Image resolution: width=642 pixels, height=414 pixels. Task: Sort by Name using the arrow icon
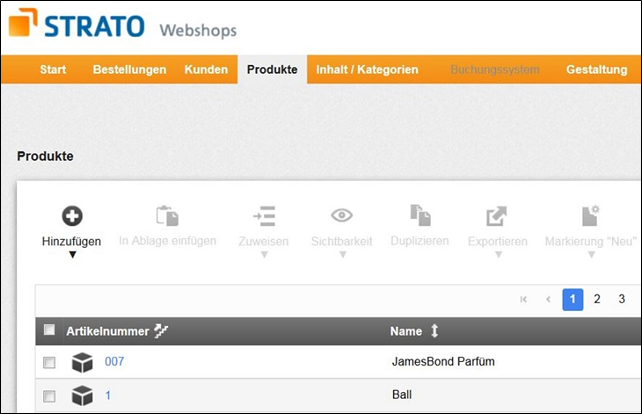[434, 330]
